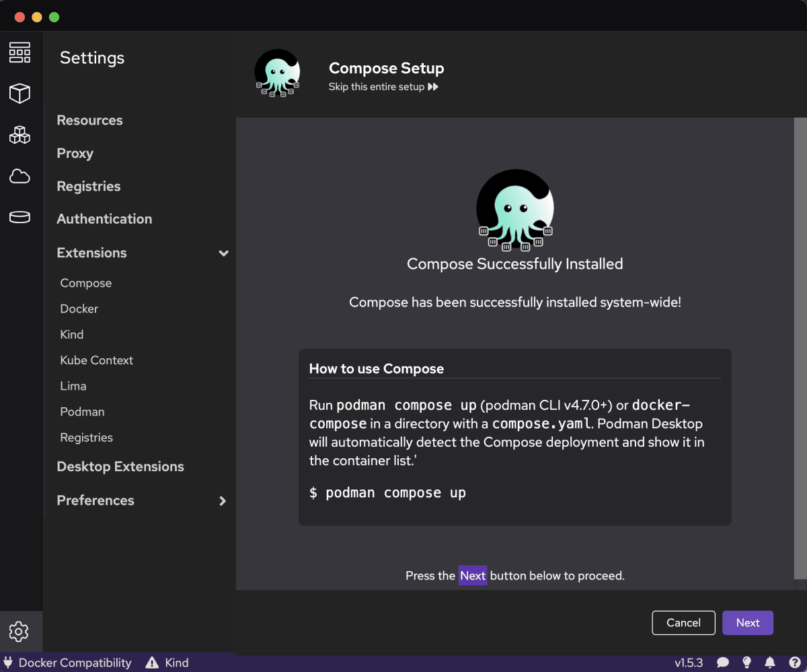
Task: Click the 'How to use Compose' heading
Action: pyautogui.click(x=377, y=368)
